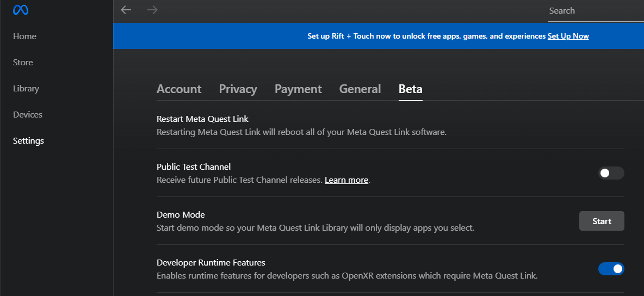The width and height of the screenshot is (644, 296).
Task: Switch to the Payment tab
Action: coord(298,89)
